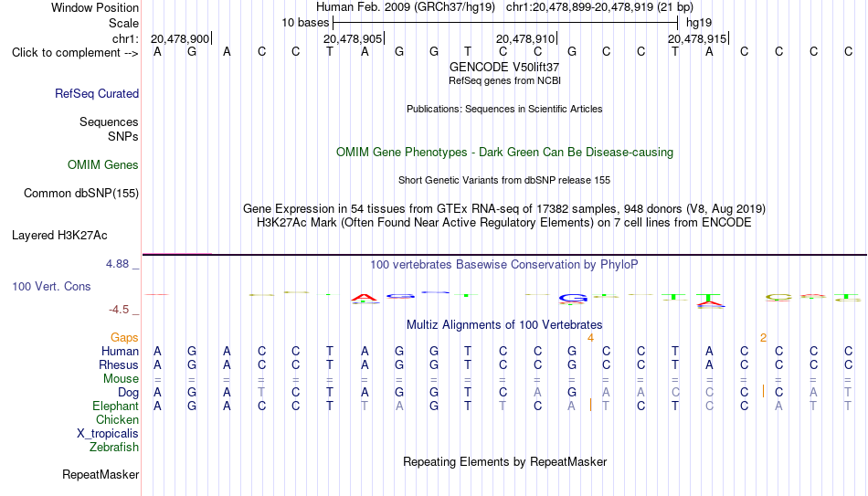The image size is (868, 496).
Task: Click the orange gap count '4'
Action: click(x=590, y=338)
